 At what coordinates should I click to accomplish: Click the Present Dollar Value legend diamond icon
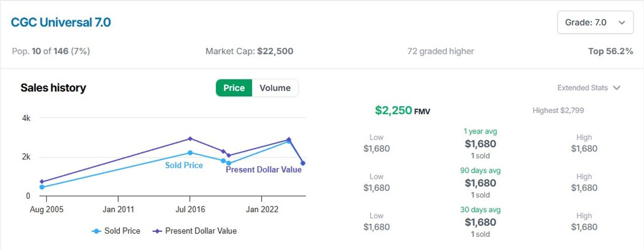click(x=157, y=231)
